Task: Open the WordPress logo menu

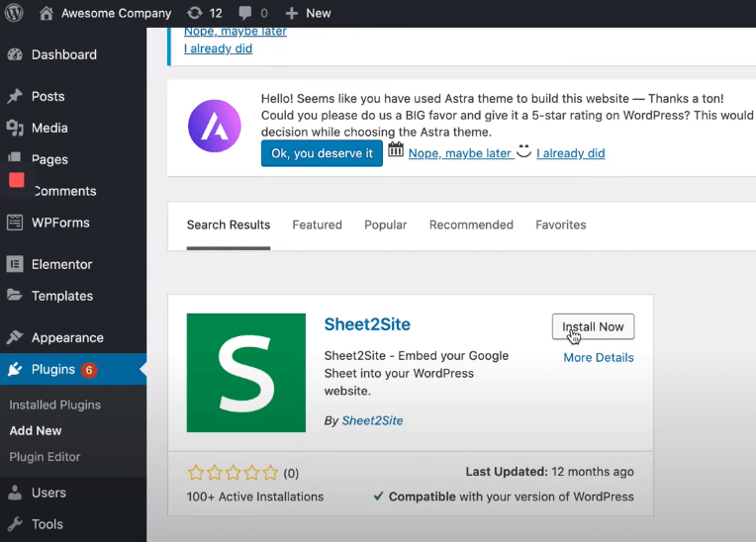Action: click(14, 13)
